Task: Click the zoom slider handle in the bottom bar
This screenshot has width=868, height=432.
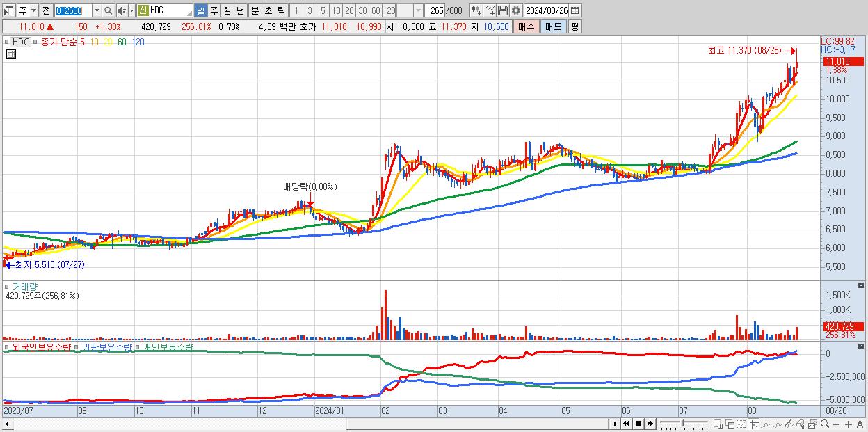Action: [682, 423]
